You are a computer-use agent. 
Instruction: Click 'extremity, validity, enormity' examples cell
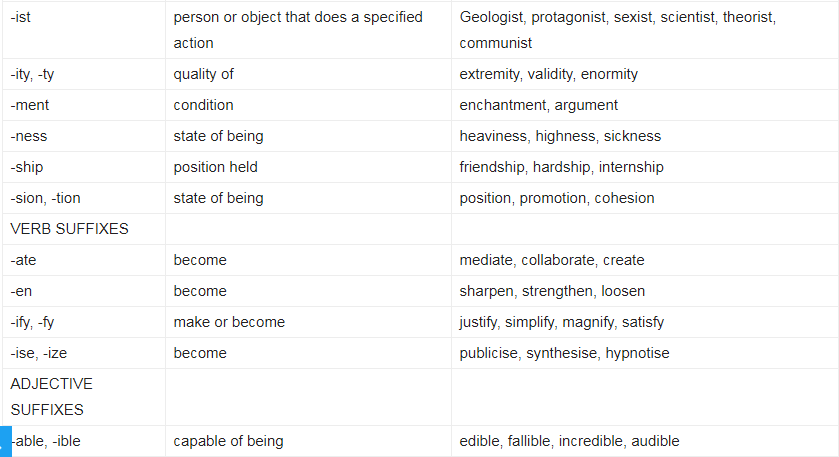(645, 74)
